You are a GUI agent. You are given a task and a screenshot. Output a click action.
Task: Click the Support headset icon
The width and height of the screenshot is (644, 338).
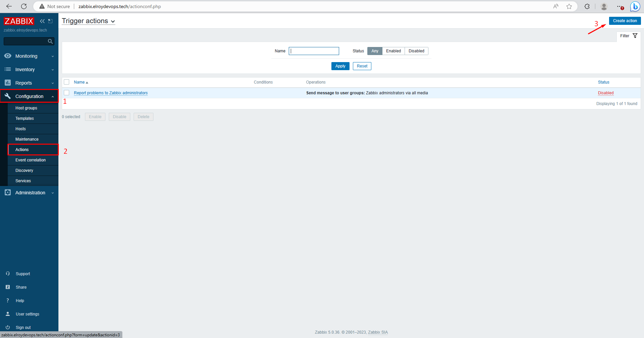(x=8, y=274)
